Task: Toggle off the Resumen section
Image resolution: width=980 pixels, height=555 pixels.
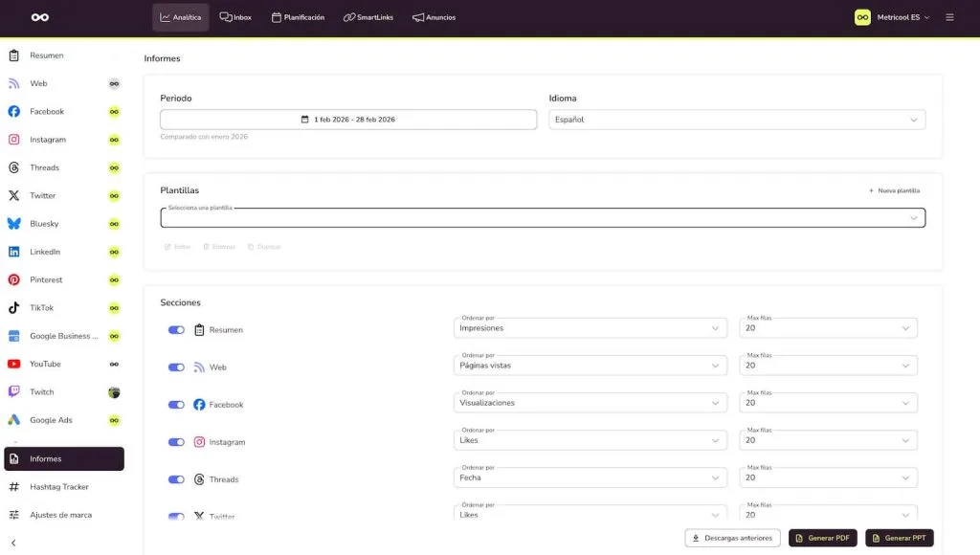Action: tap(176, 330)
